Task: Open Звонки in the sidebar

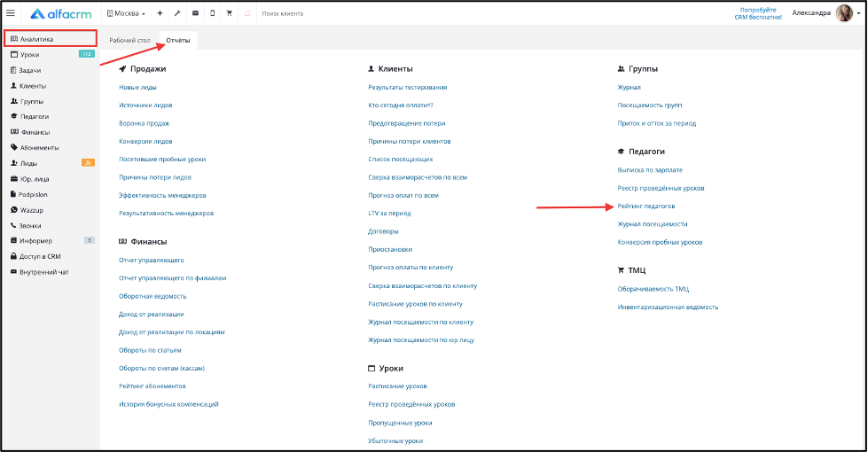Action: tap(30, 226)
